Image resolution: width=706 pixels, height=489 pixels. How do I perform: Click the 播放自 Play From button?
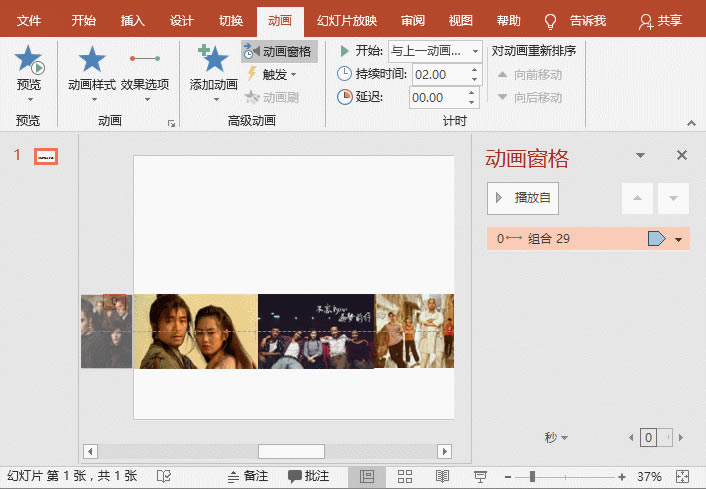[x=523, y=198]
